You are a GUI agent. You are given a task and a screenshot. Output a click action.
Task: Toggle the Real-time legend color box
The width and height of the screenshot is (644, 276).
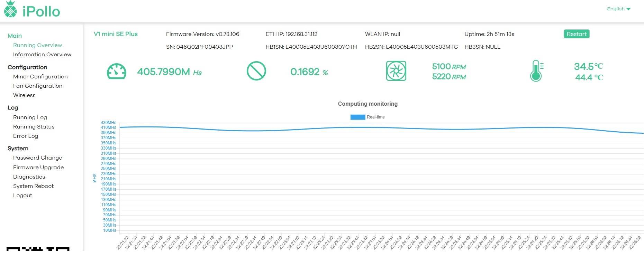[x=357, y=117]
